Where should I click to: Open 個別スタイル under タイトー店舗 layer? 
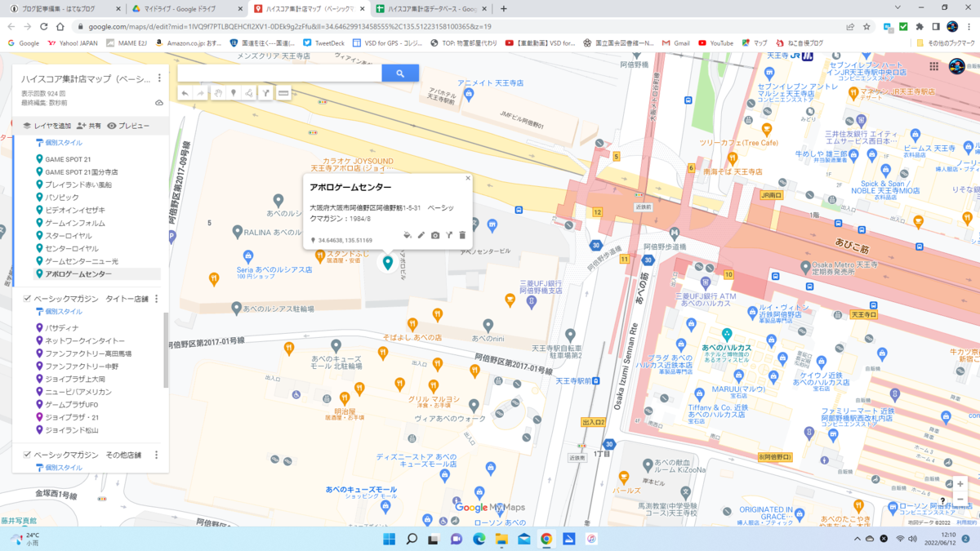coord(59,312)
